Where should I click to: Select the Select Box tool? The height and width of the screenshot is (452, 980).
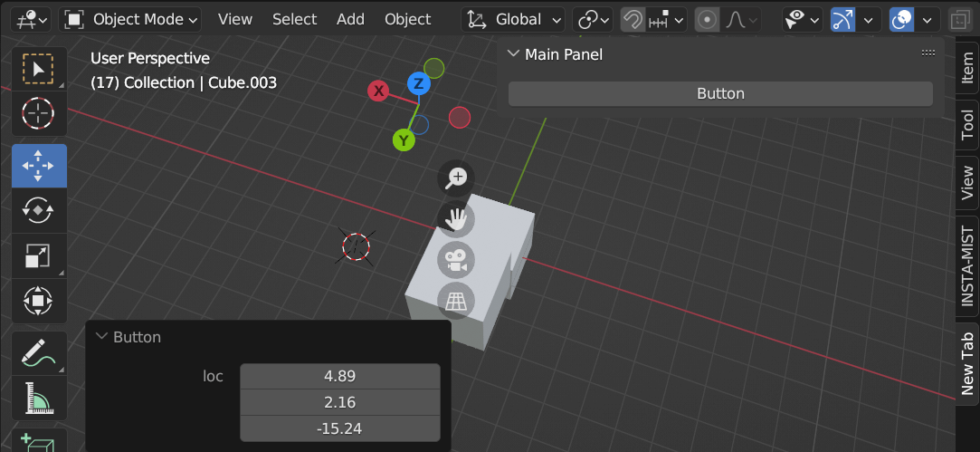pos(38,69)
